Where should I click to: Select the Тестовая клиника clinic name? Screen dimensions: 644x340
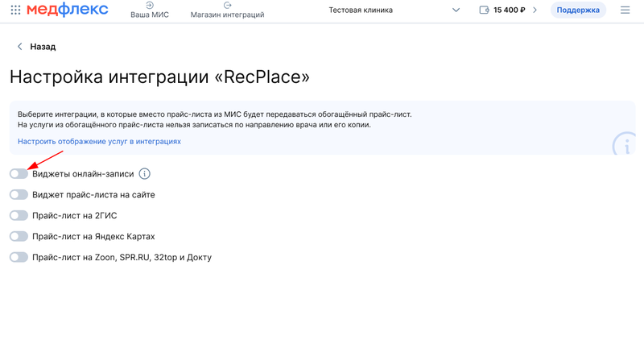tap(361, 10)
